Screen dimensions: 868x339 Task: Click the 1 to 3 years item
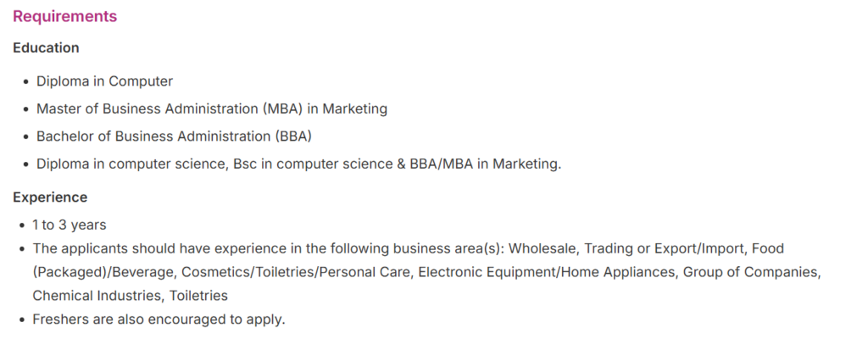pyautogui.click(x=69, y=225)
